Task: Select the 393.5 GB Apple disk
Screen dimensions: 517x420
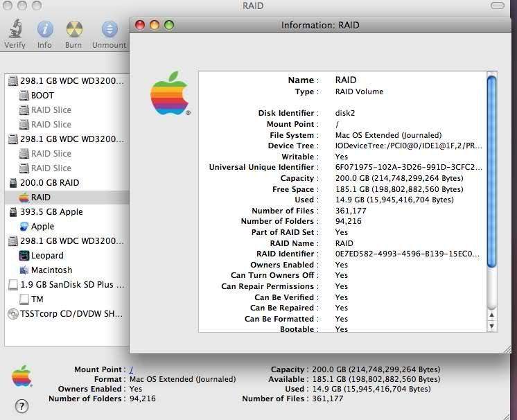Action: (x=51, y=211)
